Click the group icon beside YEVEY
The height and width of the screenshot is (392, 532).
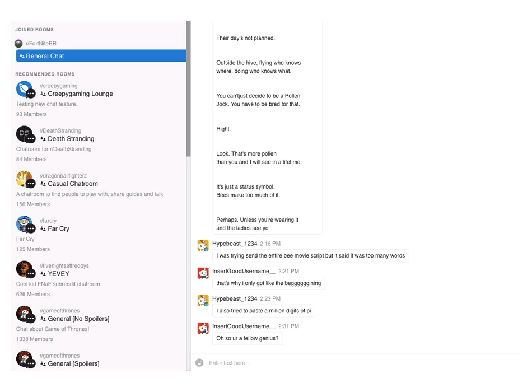(x=43, y=273)
